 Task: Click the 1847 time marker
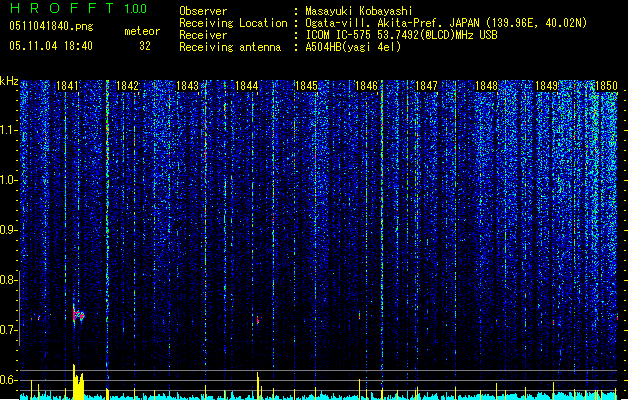[426, 86]
